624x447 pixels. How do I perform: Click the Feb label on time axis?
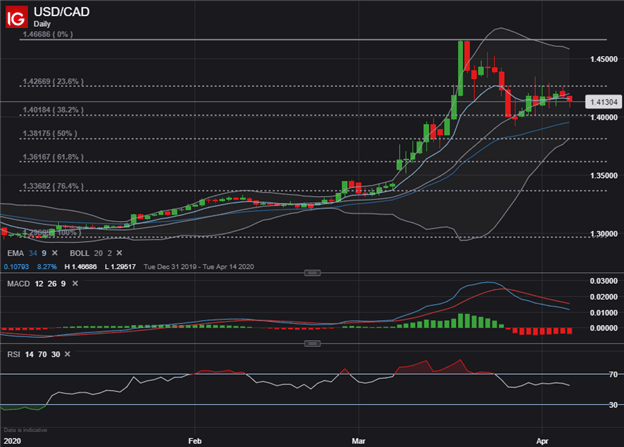click(x=195, y=441)
